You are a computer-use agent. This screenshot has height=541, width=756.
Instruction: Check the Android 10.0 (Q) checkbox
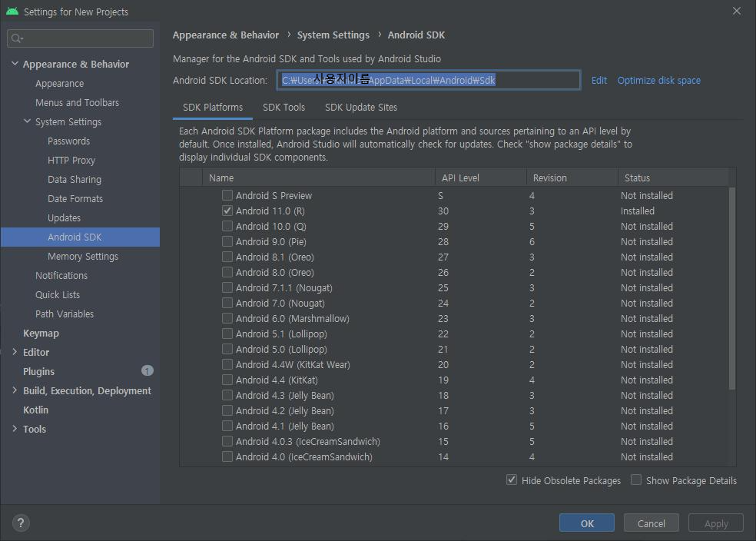227,226
